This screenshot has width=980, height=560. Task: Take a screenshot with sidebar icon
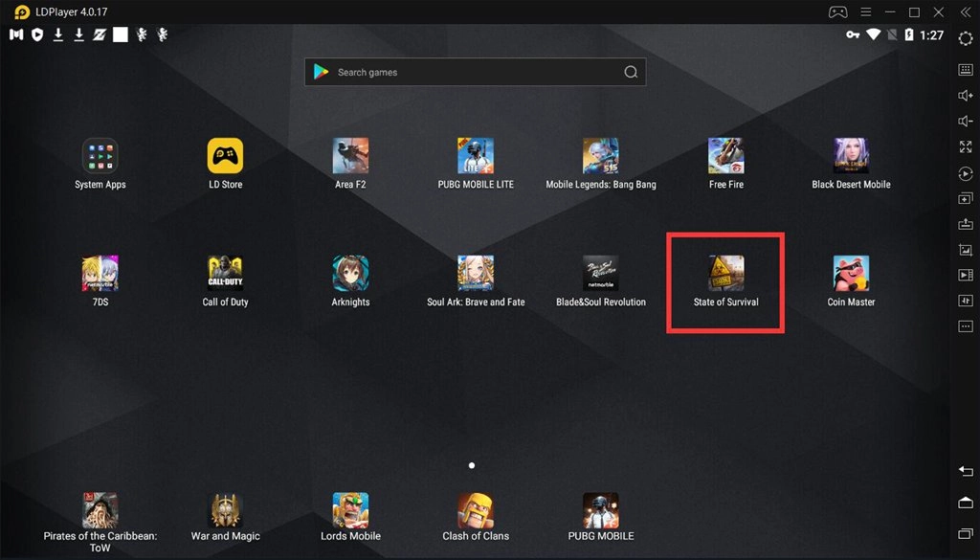[966, 250]
